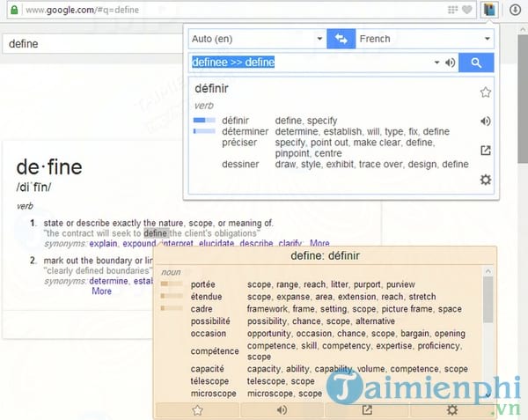Open the translation input history dropdown arrow
Viewport: 528px width, 420px height.
click(436, 63)
